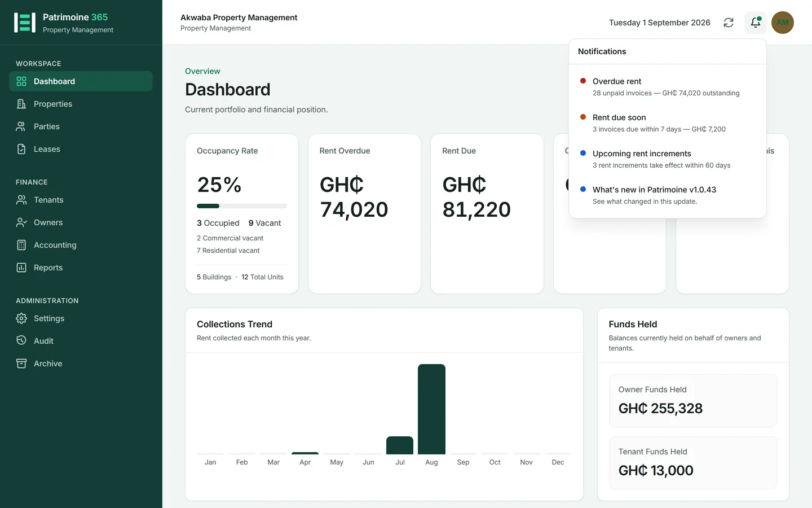The height and width of the screenshot is (508, 812).
Task: Open the Owners page
Action: pyautogui.click(x=81, y=222)
